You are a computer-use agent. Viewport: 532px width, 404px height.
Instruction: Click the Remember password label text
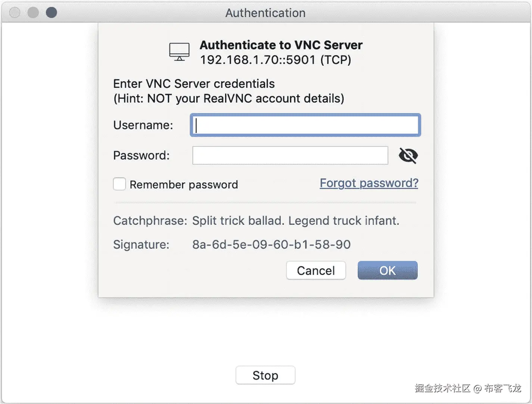tap(184, 184)
